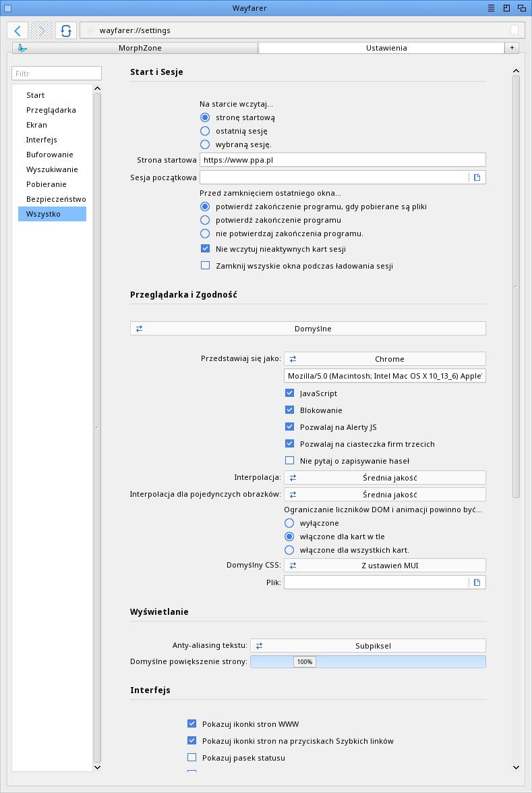The image size is (532, 793).
Task: Enable 'Pokazuj pasek statusu' checkbox
Action: [x=191, y=757]
